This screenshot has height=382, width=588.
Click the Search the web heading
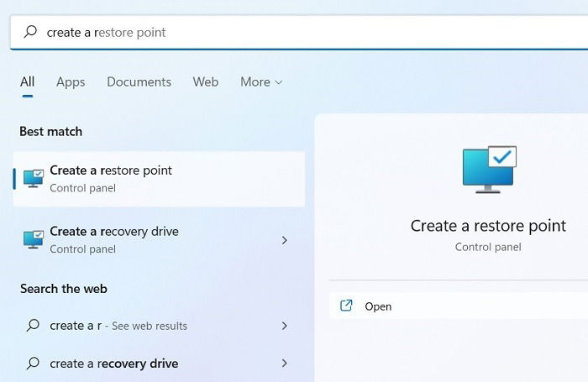64,289
